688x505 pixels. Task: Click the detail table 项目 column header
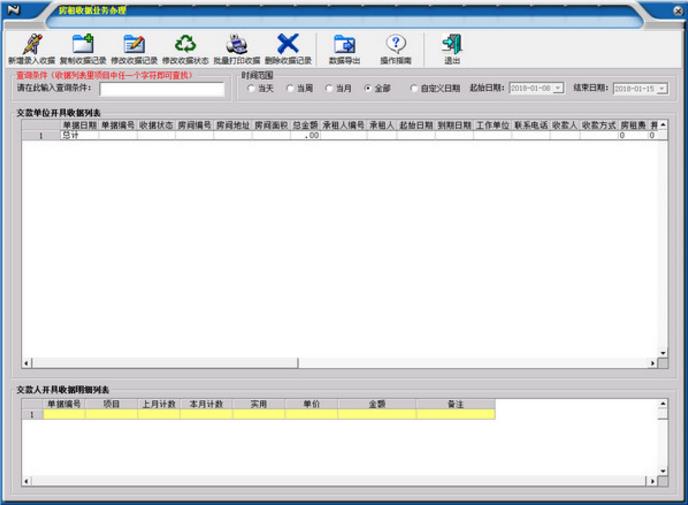[111, 404]
